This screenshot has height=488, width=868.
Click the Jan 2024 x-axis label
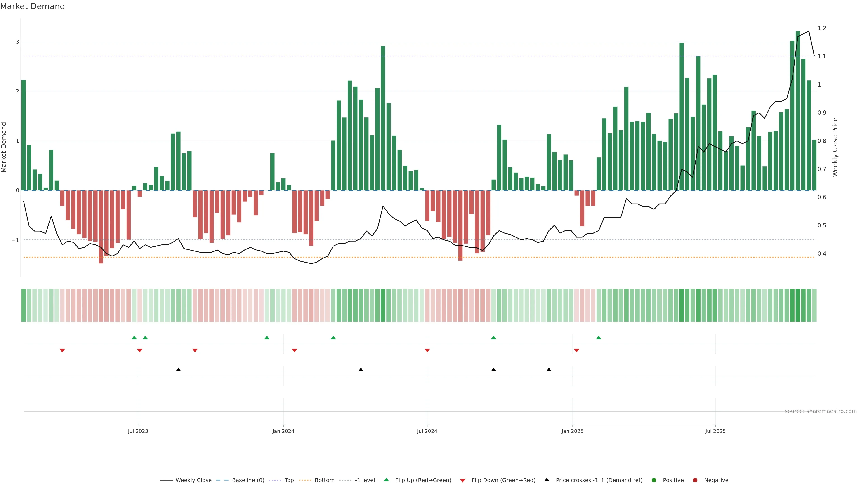tap(283, 431)
